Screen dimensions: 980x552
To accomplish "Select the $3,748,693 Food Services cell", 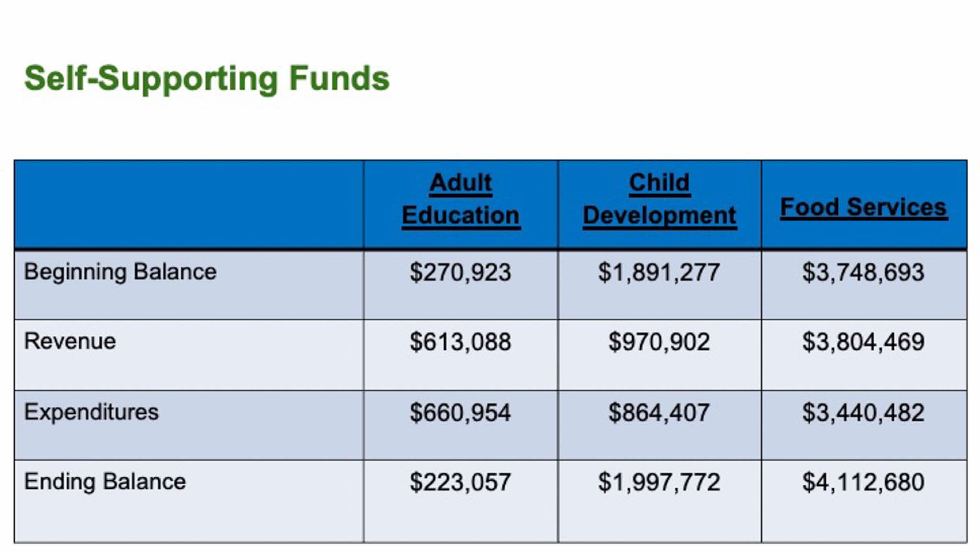I will (863, 272).
